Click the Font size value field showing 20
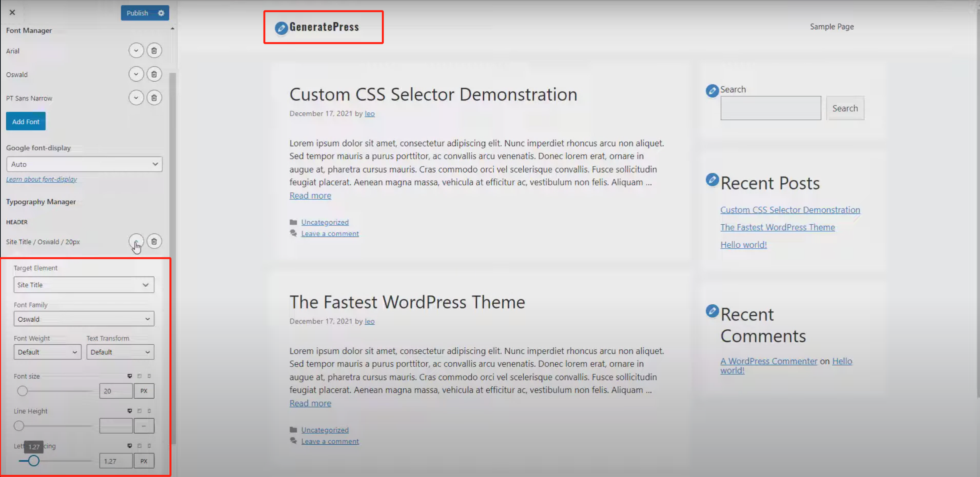 click(x=115, y=391)
